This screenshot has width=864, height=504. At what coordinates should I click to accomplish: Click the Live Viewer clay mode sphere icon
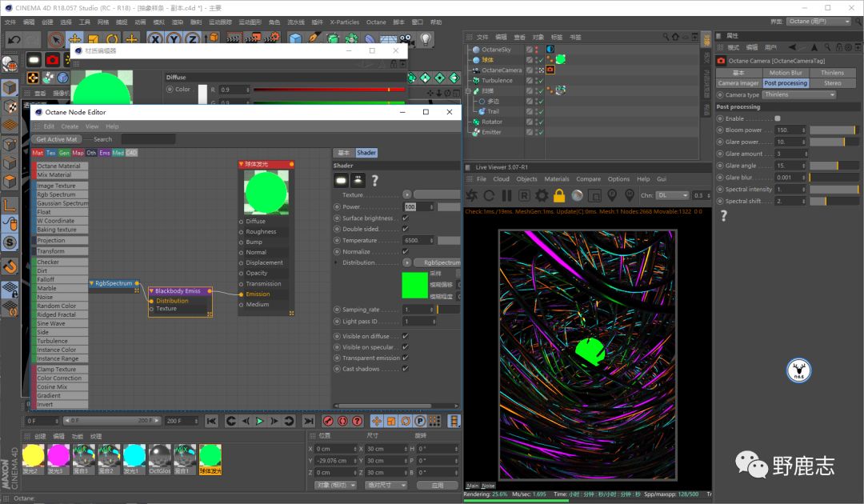coord(577,195)
